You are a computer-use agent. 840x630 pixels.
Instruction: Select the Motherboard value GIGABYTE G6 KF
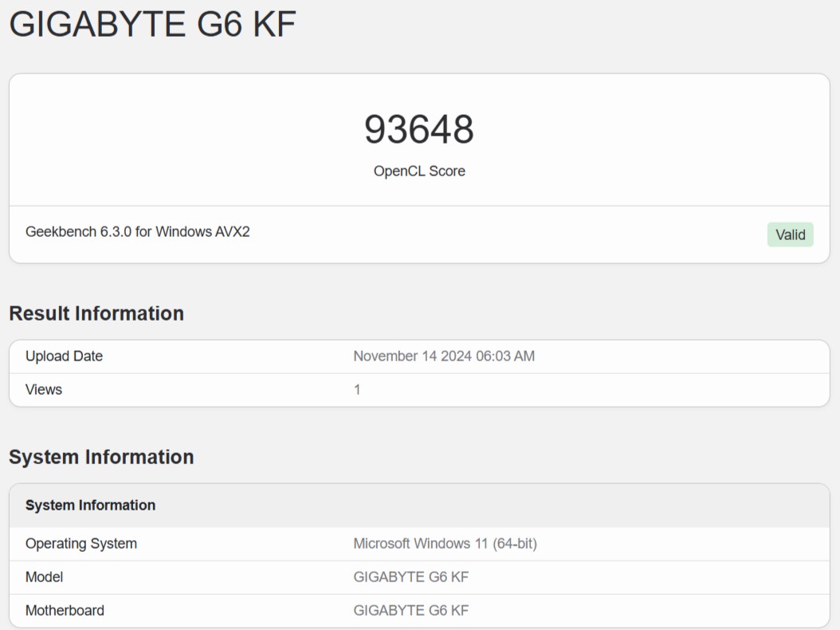(x=411, y=610)
